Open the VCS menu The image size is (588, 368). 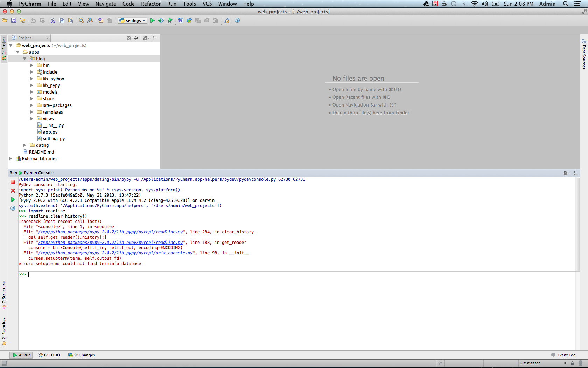pyautogui.click(x=207, y=4)
